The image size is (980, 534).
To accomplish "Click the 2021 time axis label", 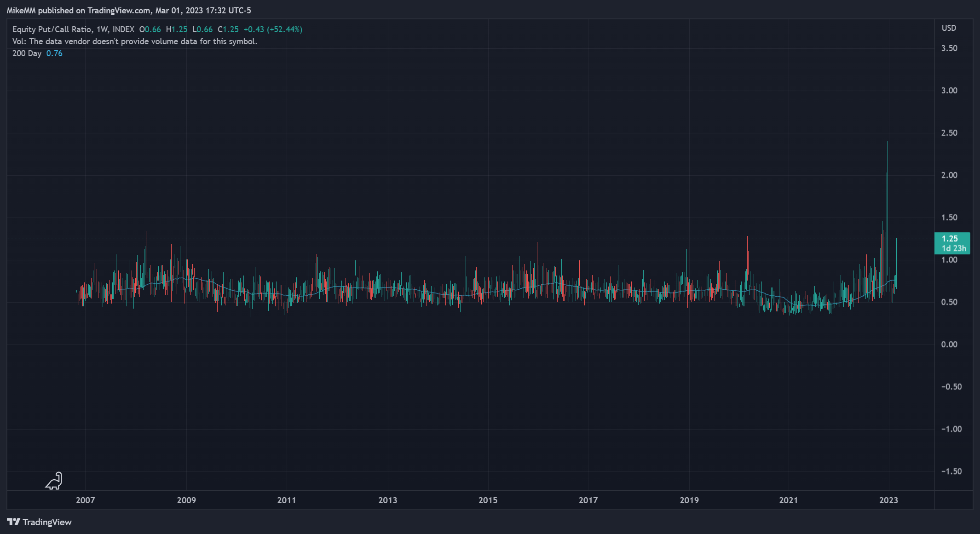I will click(789, 500).
